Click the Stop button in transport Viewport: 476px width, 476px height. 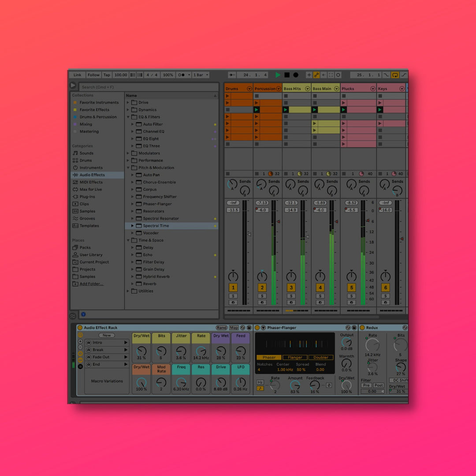click(287, 75)
